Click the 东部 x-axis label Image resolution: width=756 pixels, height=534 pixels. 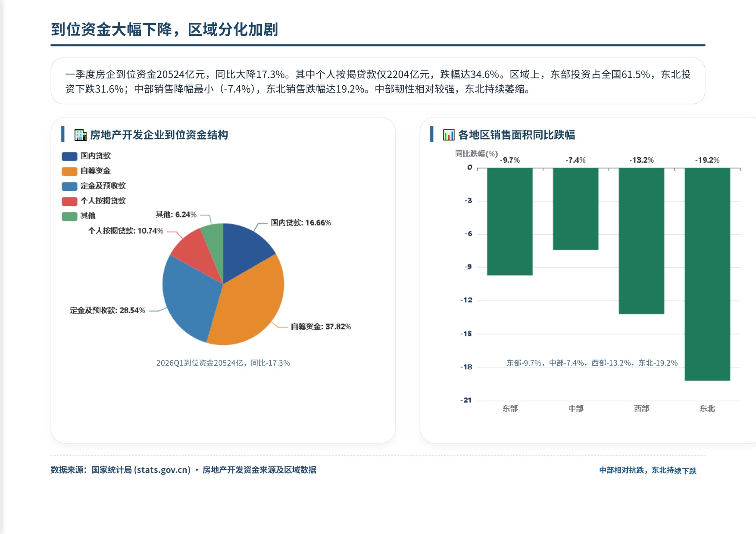(510, 408)
